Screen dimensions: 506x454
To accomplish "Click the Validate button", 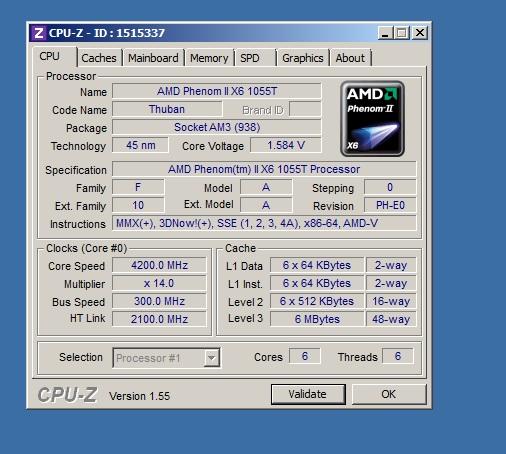I will 308,394.
